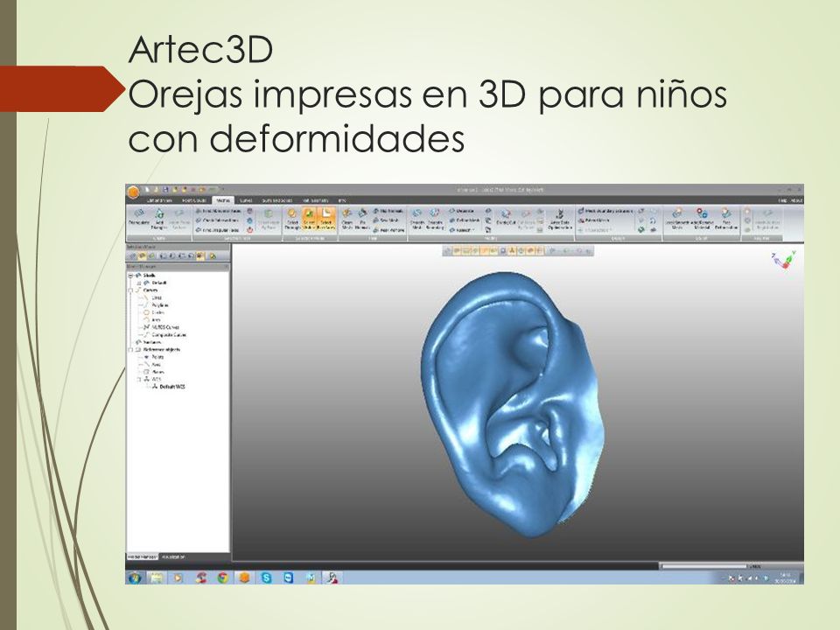Run Find irregular faces
The image size is (840, 630).
coord(217,230)
